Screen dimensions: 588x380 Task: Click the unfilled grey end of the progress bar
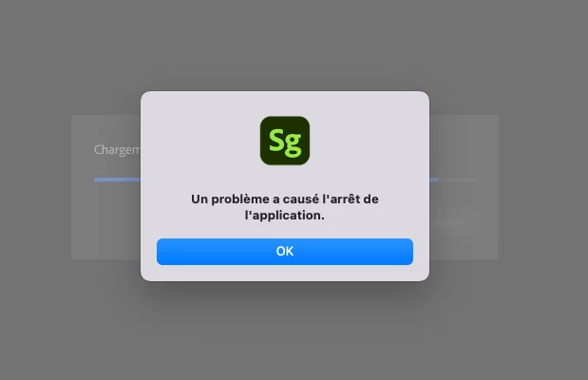[x=457, y=180]
